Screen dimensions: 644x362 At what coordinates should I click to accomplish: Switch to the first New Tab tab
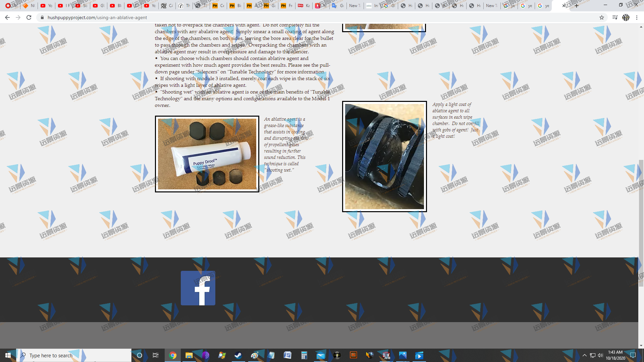coord(355,5)
